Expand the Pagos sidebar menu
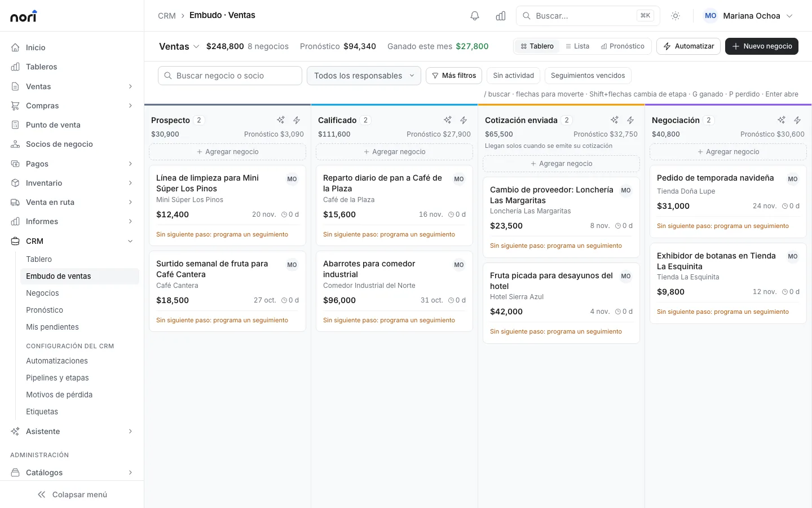Image resolution: width=812 pixels, height=508 pixels. click(130, 164)
